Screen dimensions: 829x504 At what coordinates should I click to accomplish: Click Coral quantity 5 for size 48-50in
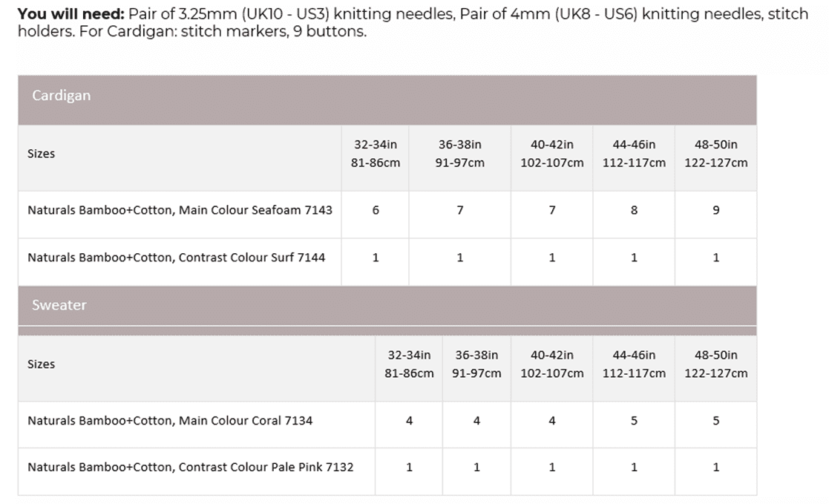pyautogui.click(x=715, y=421)
